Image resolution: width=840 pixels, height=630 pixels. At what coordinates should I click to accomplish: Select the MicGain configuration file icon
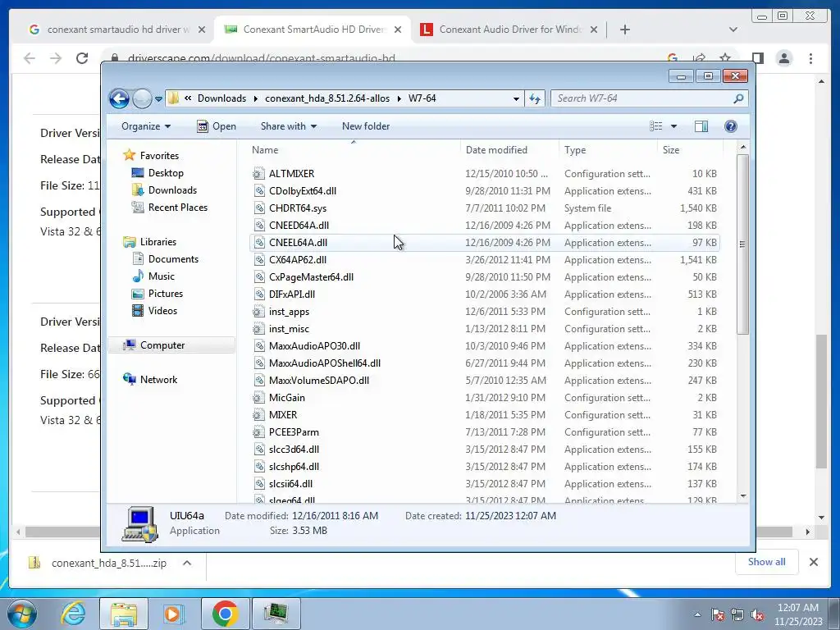click(x=258, y=398)
